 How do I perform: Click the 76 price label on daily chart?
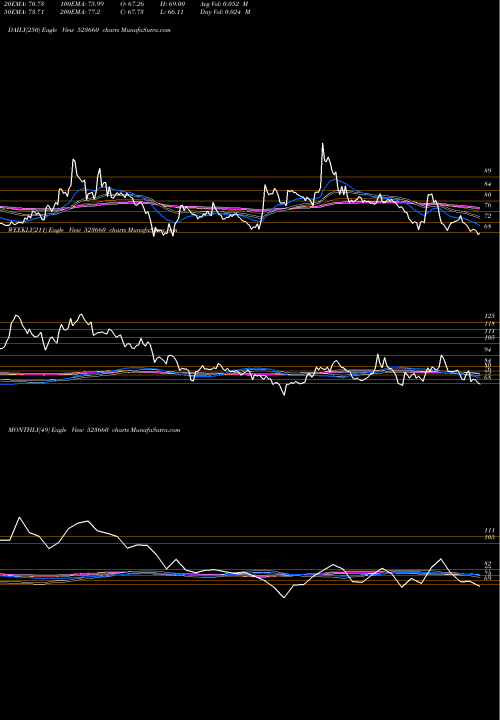click(488, 205)
